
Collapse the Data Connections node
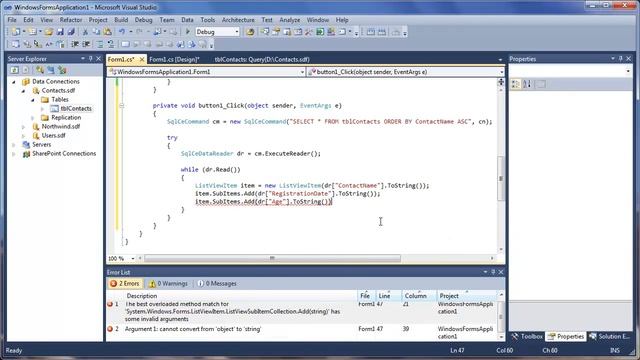pos(14,82)
